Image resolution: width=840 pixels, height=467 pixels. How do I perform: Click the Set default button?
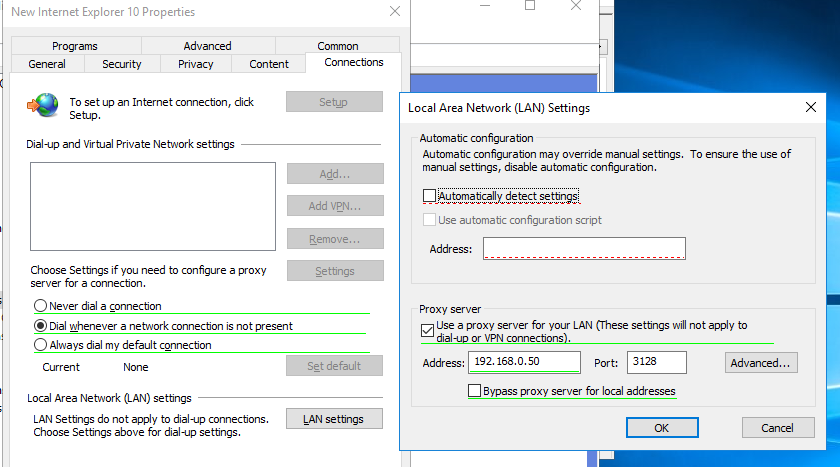tap(334, 366)
